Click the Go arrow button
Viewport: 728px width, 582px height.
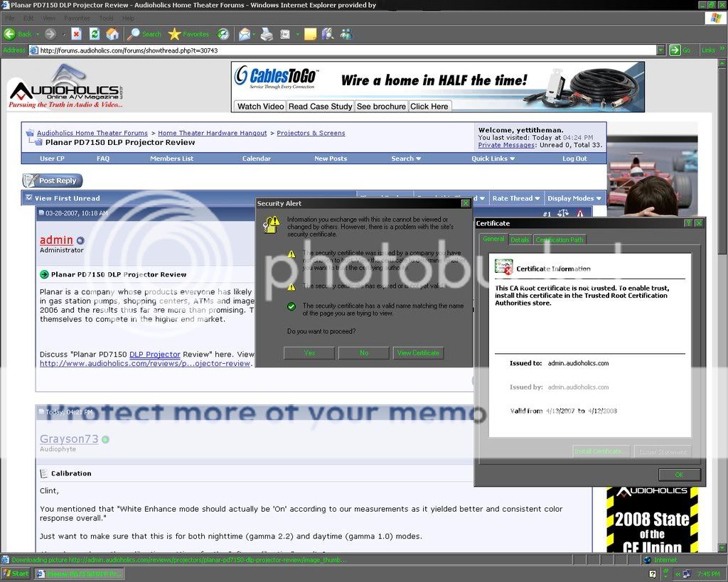click(x=675, y=50)
